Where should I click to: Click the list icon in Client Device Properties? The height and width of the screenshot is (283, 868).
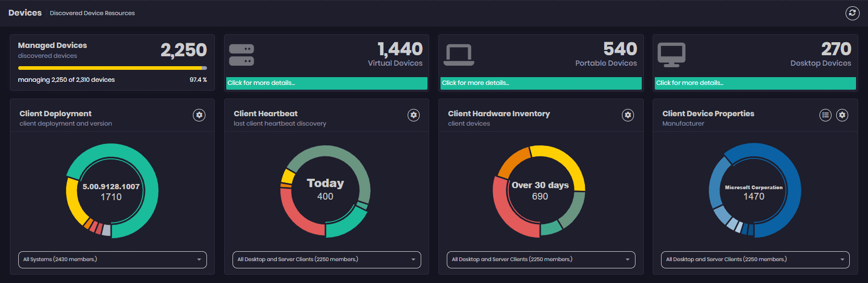coord(825,115)
